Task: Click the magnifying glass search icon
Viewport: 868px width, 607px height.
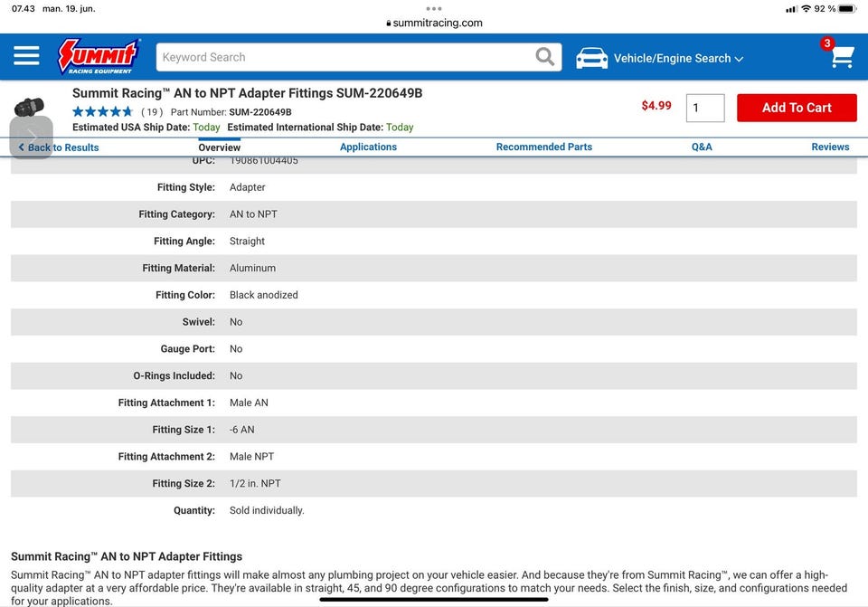Action: [544, 56]
